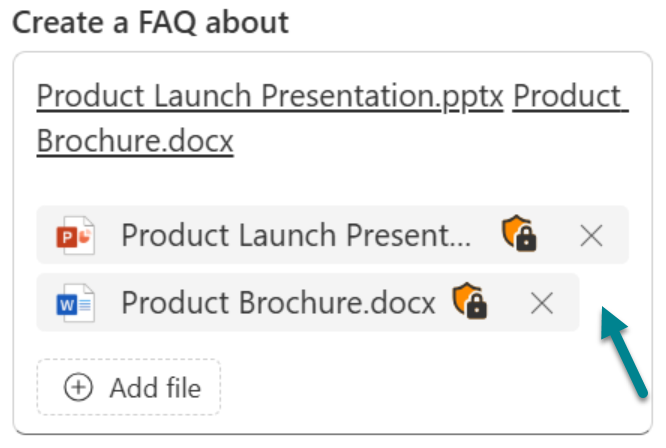
Task: Click the "Create a FAQ about" heading
Action: coord(150,22)
